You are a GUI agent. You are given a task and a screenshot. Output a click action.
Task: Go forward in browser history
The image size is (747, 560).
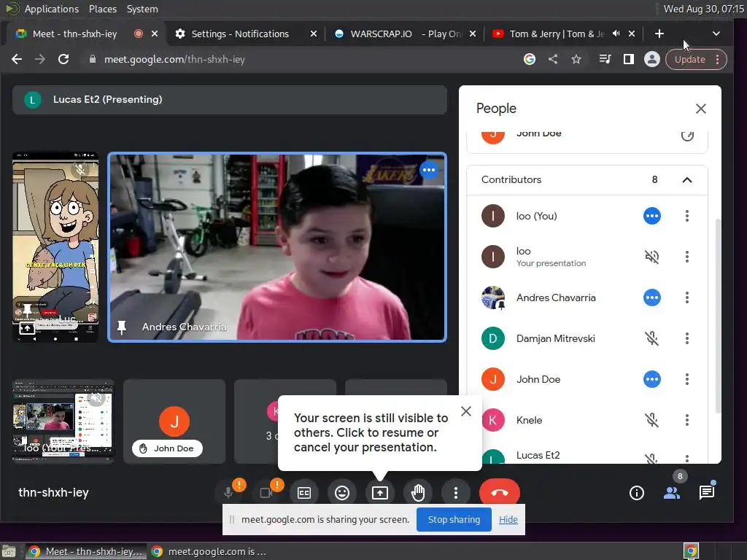pyautogui.click(x=40, y=59)
